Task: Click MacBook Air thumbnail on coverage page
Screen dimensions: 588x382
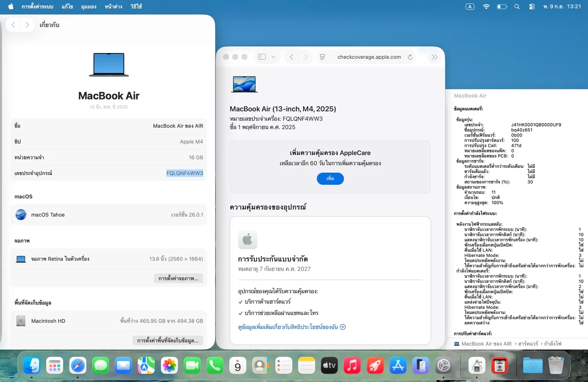Action: tap(244, 85)
